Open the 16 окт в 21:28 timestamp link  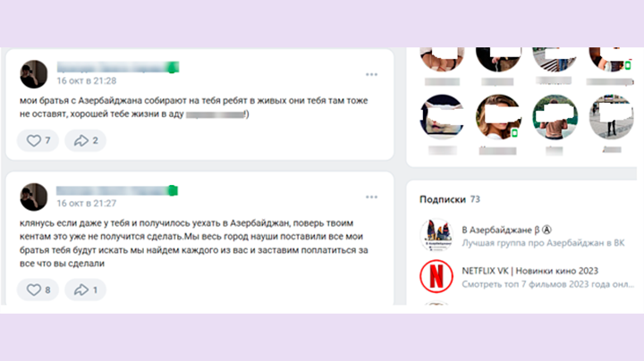coord(87,80)
